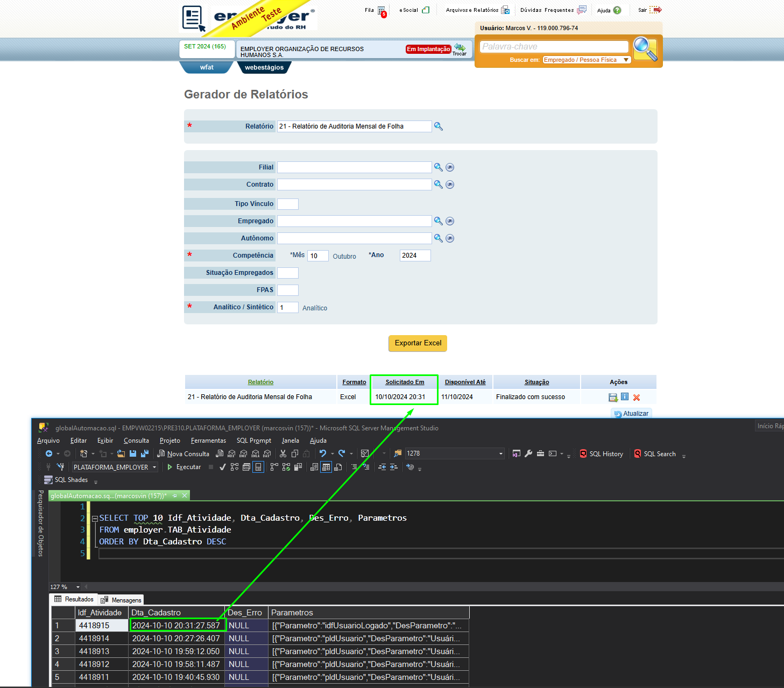This screenshot has width=784, height=688.
Task: Click the Undo arrow in SSMS toolbar
Action: [x=323, y=453]
